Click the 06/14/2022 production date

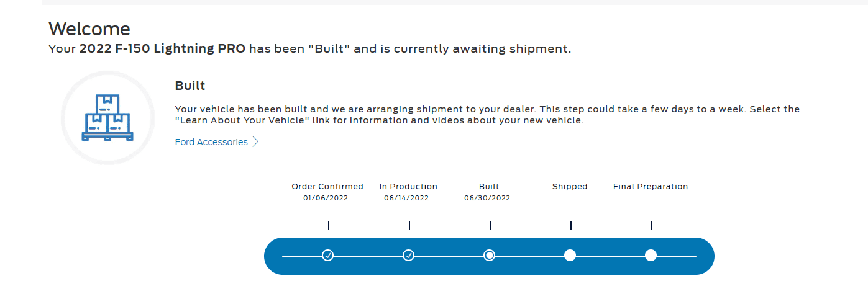click(406, 198)
